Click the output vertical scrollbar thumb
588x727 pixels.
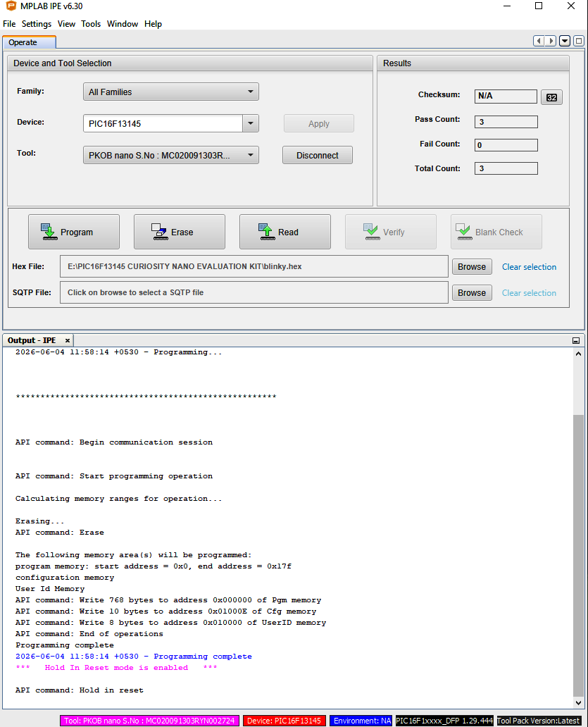[x=578, y=555]
